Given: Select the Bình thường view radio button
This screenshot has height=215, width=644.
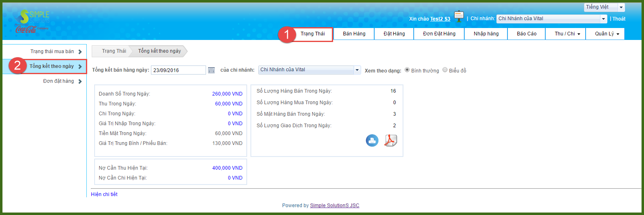Looking at the screenshot, I should (407, 70).
